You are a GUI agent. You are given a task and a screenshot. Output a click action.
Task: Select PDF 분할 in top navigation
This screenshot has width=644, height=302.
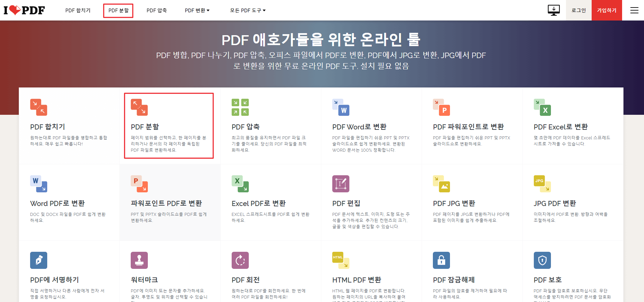coord(118,11)
